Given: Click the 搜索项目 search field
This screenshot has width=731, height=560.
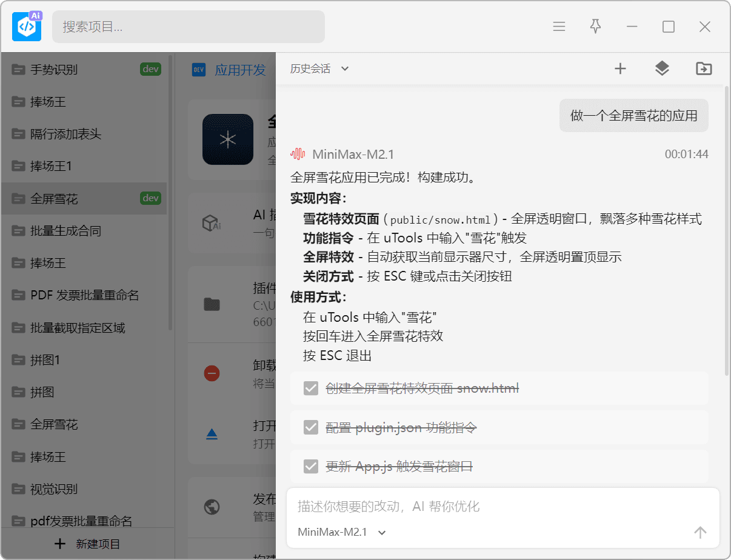Looking at the screenshot, I should [188, 27].
